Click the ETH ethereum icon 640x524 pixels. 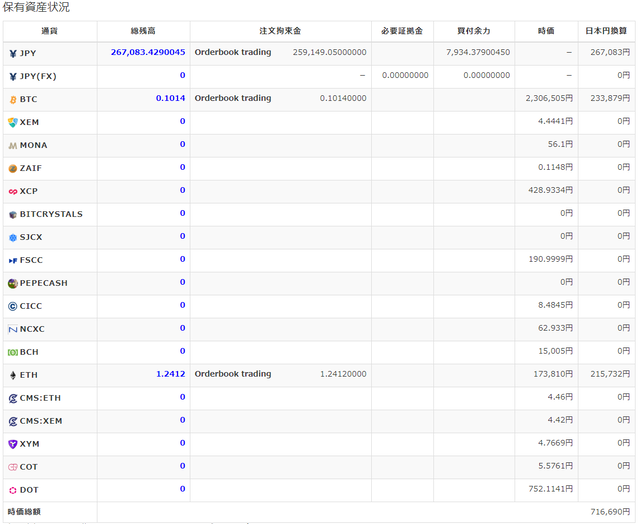point(13,375)
